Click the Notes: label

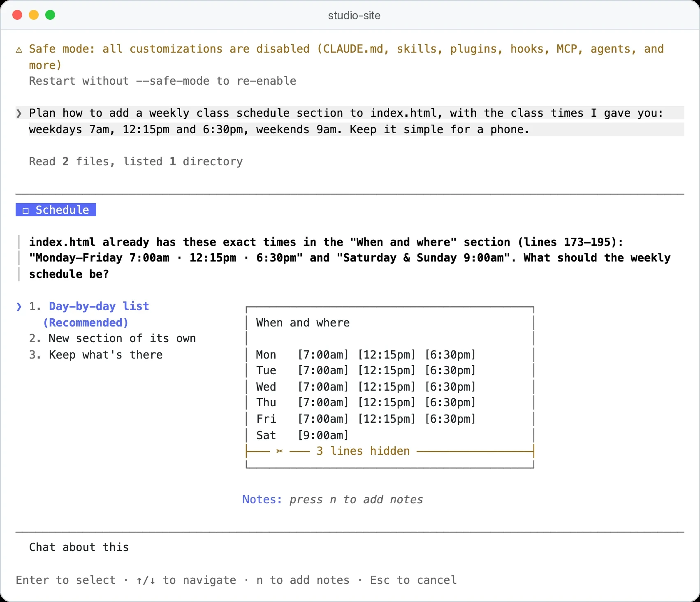coord(262,499)
